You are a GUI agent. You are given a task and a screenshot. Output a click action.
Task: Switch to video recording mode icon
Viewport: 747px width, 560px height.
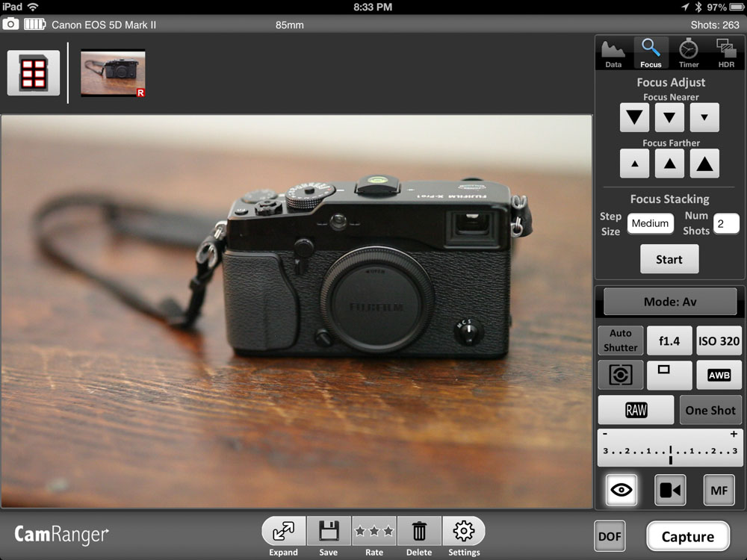pos(670,490)
